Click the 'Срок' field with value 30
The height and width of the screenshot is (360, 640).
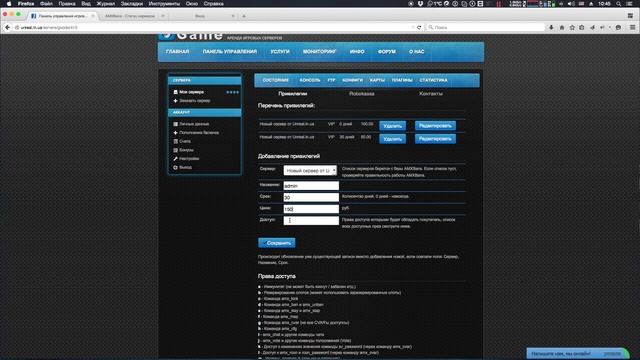point(311,197)
